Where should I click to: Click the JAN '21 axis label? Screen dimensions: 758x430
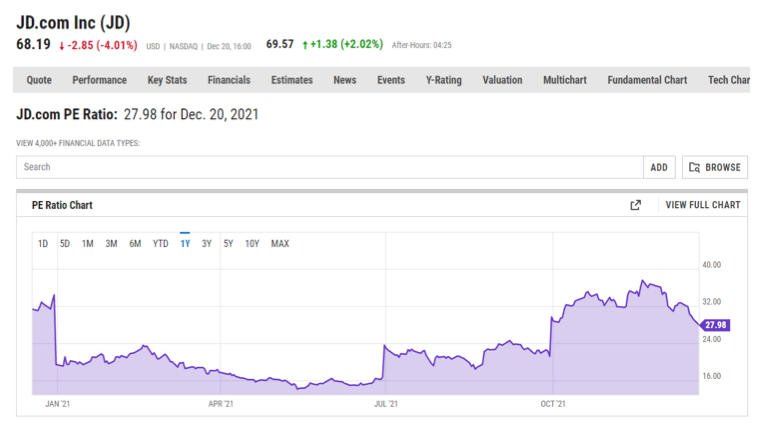click(x=58, y=404)
